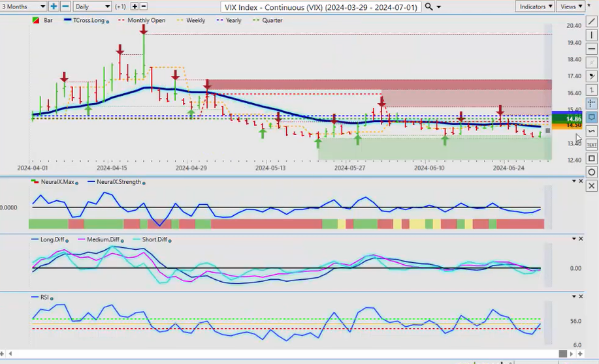Select the ray/angle line drawing tool
This screenshot has width=599, height=364.
591,76
